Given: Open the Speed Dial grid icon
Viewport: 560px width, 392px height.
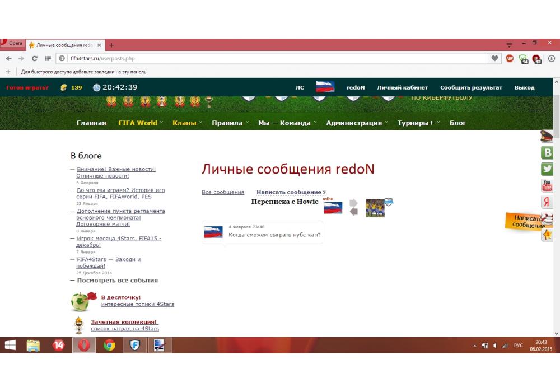Looking at the screenshot, I should 48,58.
